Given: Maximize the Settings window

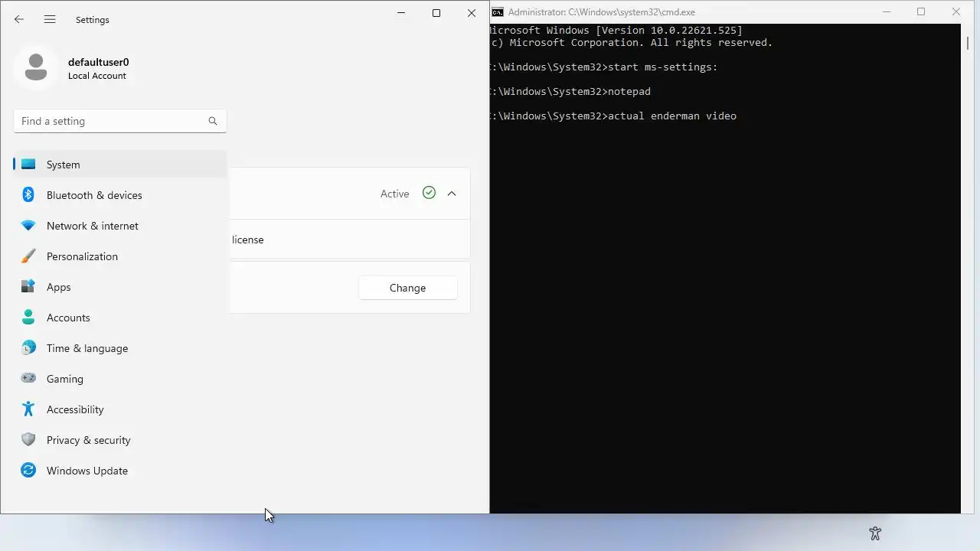Looking at the screenshot, I should click(436, 13).
